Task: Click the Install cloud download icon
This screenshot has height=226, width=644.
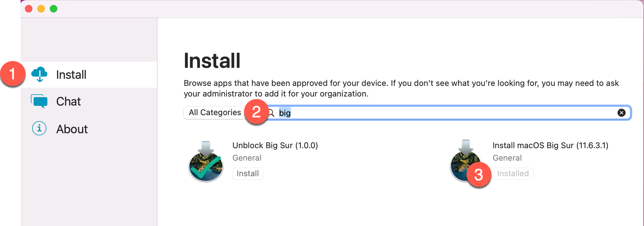Action: click(x=39, y=74)
